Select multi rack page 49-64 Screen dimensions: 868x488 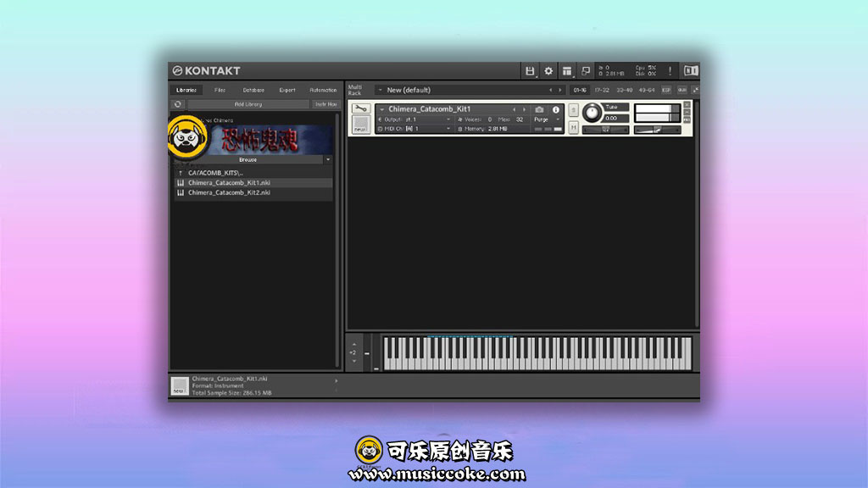pyautogui.click(x=647, y=90)
